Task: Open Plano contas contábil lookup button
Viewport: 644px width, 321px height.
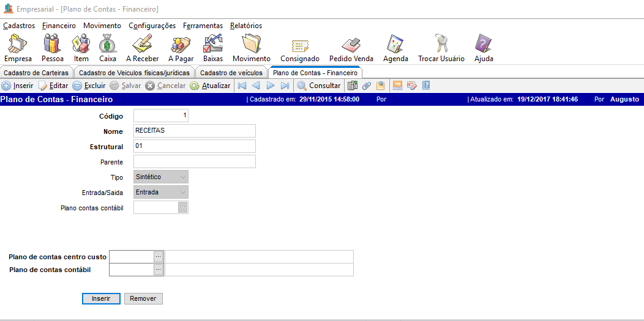Action: pos(182,207)
